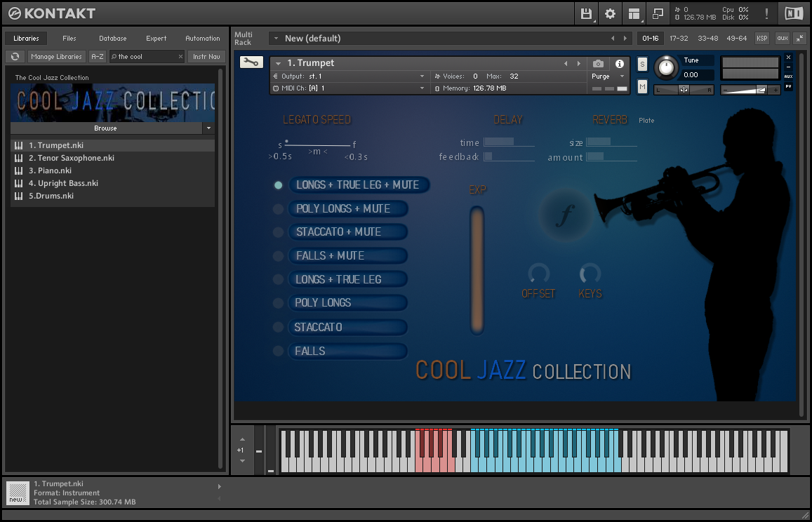This screenshot has height=522, width=812.
Task: Select STACCATO + MUTE articulation
Action: point(348,232)
